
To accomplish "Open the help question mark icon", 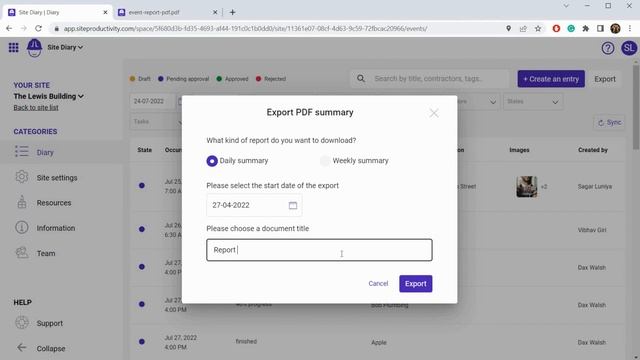I will pyautogui.click(x=607, y=48).
